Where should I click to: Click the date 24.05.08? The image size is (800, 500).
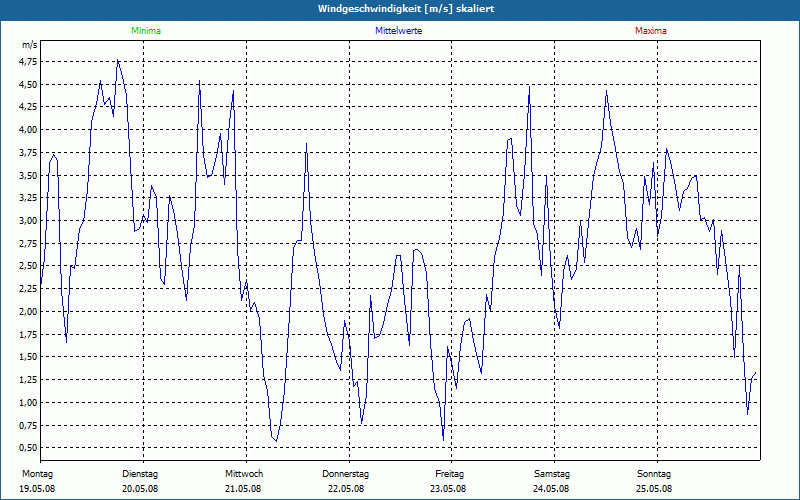click(x=551, y=489)
